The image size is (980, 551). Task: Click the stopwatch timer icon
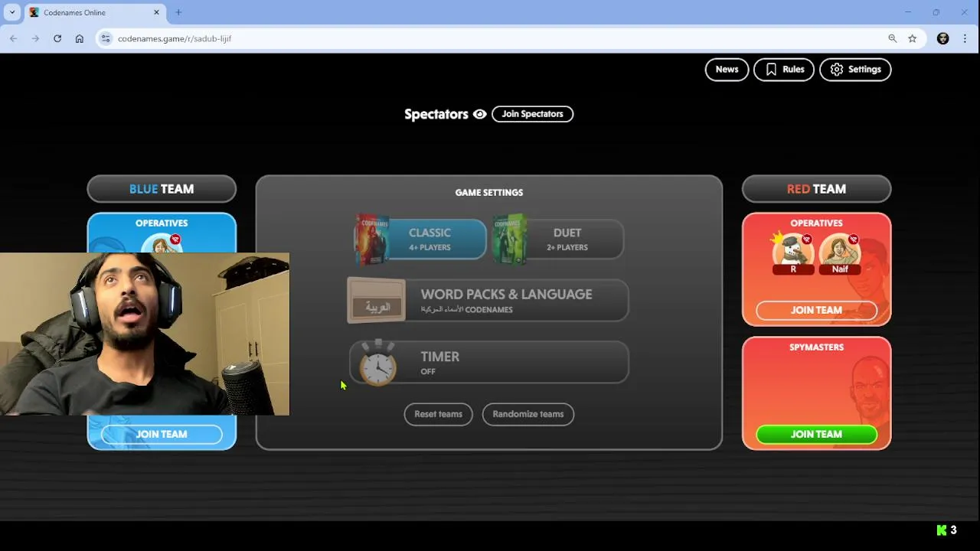377,362
